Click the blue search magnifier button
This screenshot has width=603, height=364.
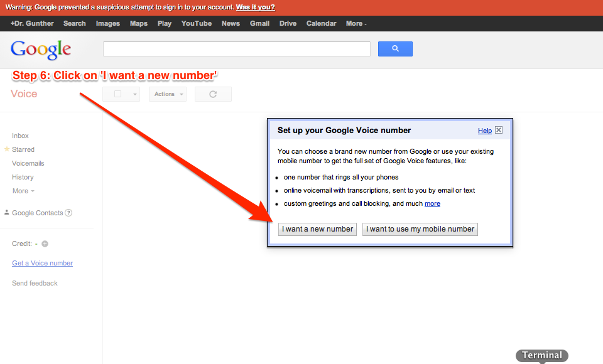[395, 49]
